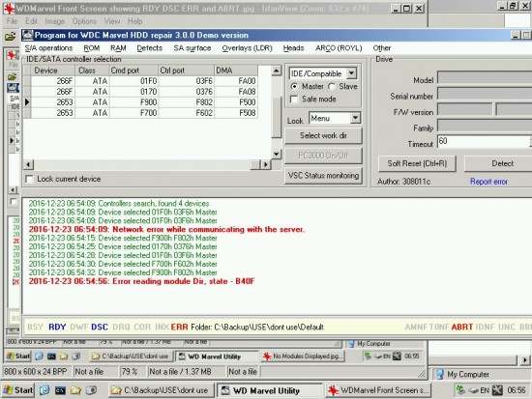Click the red ERR status flag
Viewport: 532px width, 399px height.
pos(179,328)
